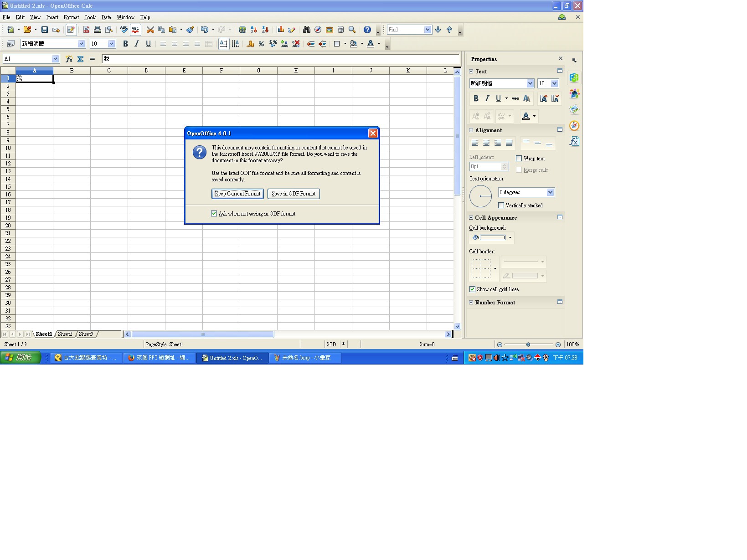The height and width of the screenshot is (560, 747).
Task: Click the Merge Cells toolbar icon
Action: click(209, 44)
